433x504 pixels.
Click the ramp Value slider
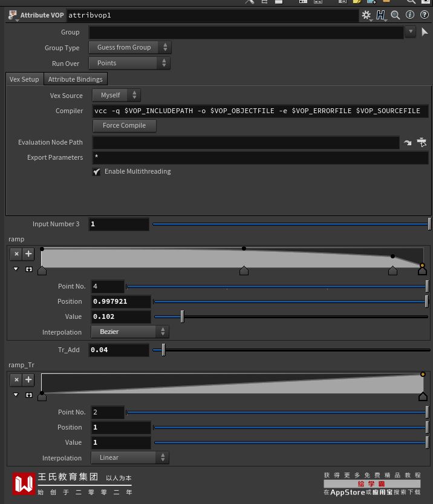291,316
